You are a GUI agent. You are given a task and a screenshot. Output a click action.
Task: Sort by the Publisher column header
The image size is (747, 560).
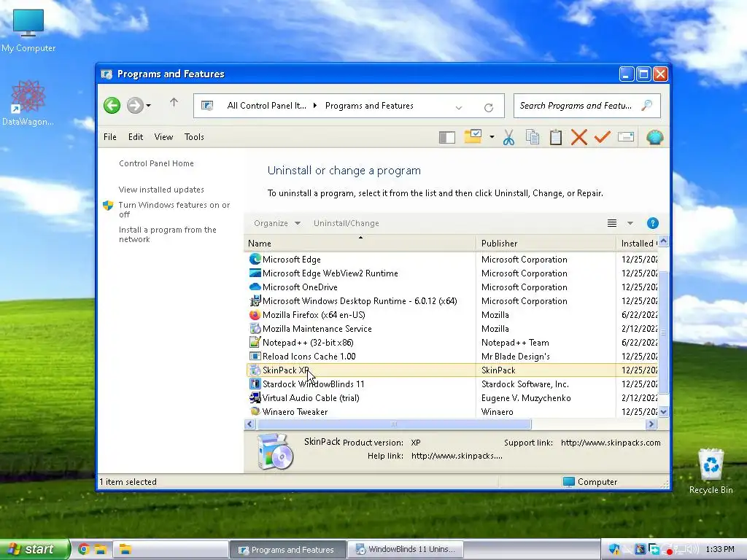tap(546, 244)
